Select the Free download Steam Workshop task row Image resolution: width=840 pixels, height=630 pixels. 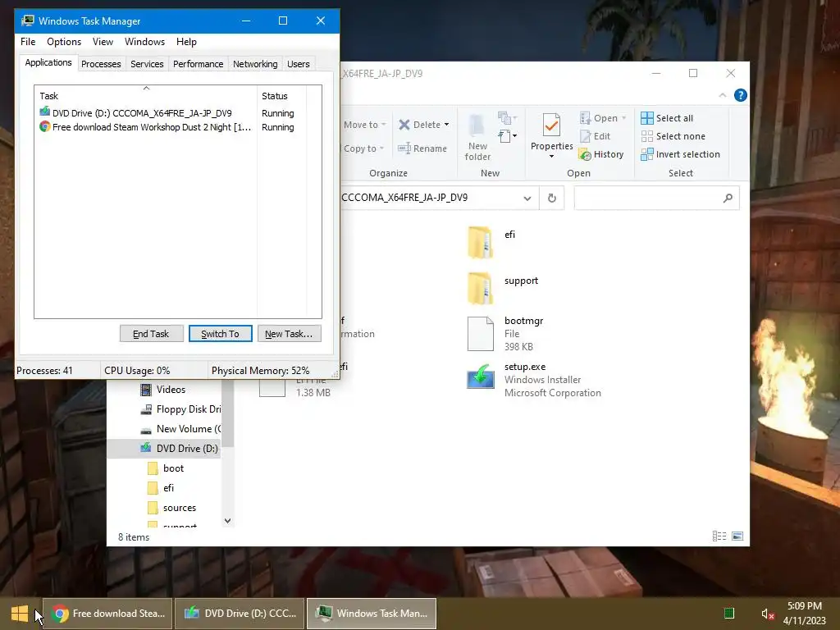pyautogui.click(x=170, y=127)
